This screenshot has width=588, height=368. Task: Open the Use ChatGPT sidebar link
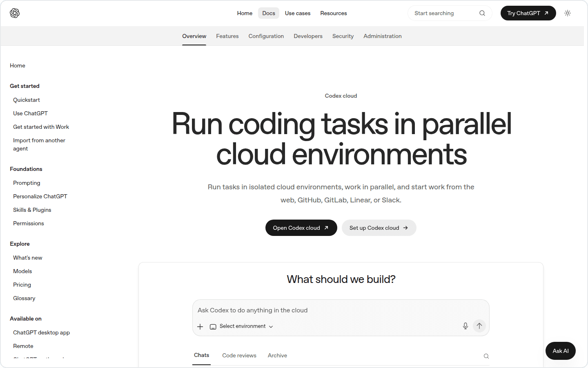tap(30, 113)
